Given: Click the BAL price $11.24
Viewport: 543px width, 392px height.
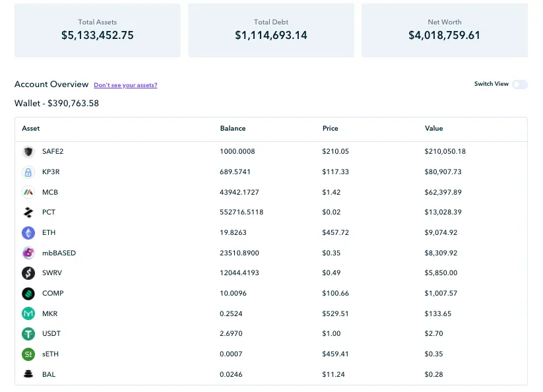Looking at the screenshot, I should [x=333, y=374].
